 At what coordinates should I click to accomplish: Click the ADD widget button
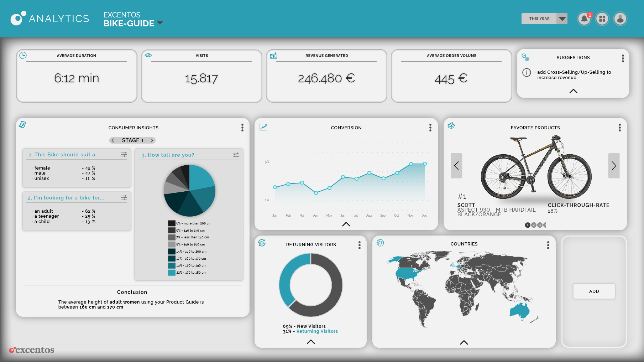tap(594, 291)
